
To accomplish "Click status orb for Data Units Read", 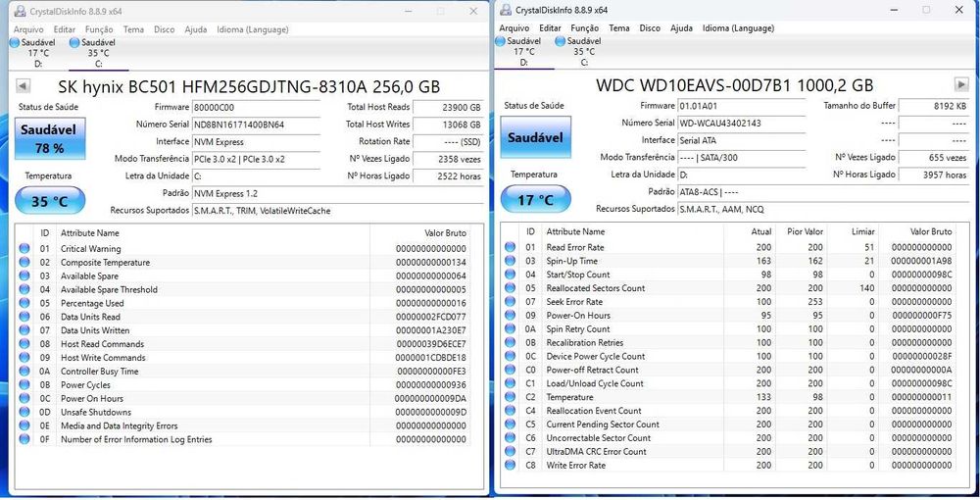I will click(24, 317).
